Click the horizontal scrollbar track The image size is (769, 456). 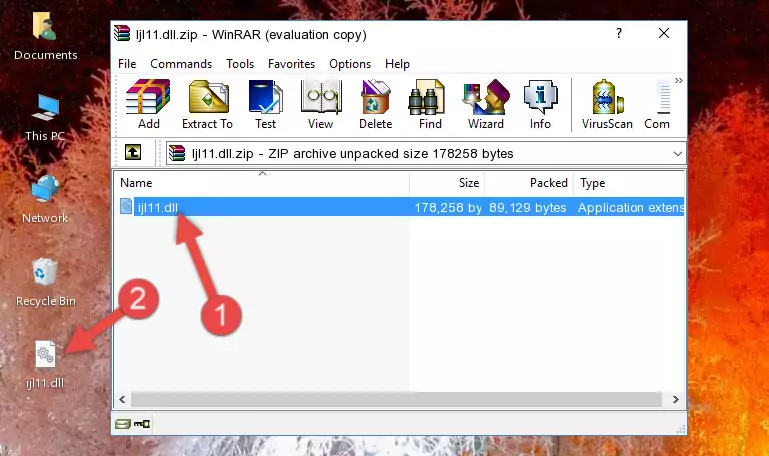coord(396,399)
